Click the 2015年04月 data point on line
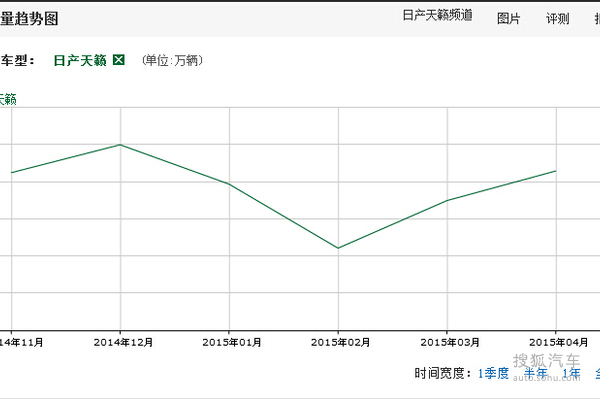The height and width of the screenshot is (400, 600). (556, 171)
